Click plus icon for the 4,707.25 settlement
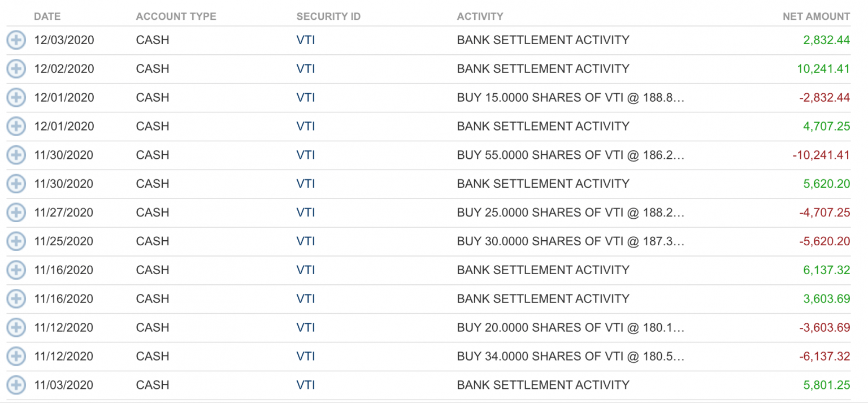Image resolution: width=868 pixels, height=403 pixels. tap(16, 126)
